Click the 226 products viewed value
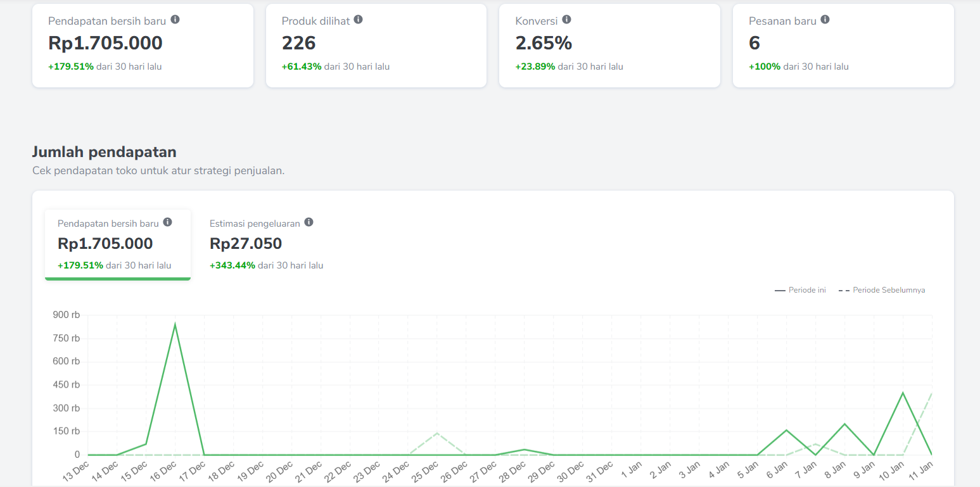 click(x=299, y=43)
